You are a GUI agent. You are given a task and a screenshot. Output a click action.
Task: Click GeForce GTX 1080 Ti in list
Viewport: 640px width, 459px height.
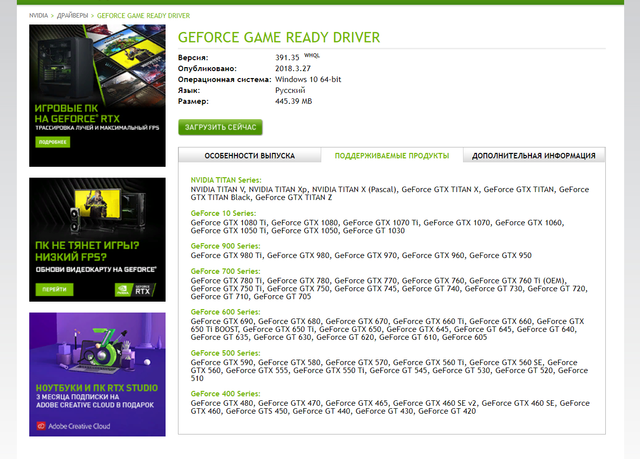coord(228,223)
